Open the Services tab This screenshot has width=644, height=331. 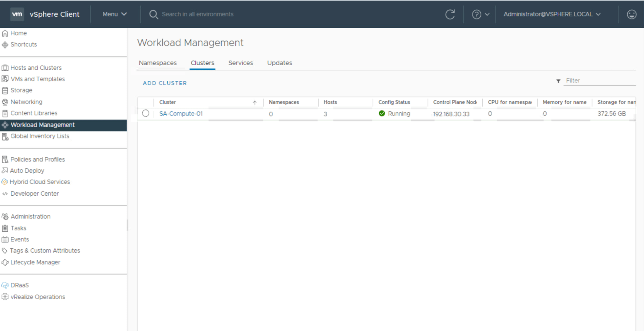(x=241, y=63)
